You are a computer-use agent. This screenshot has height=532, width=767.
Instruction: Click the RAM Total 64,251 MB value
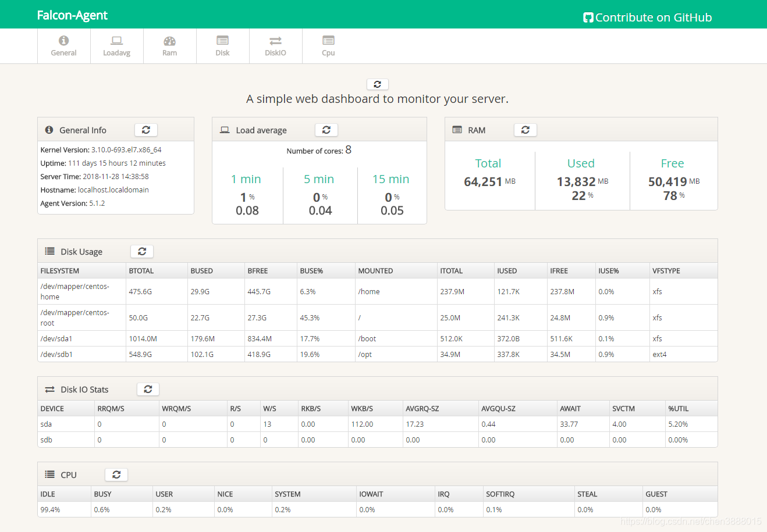pyautogui.click(x=489, y=181)
